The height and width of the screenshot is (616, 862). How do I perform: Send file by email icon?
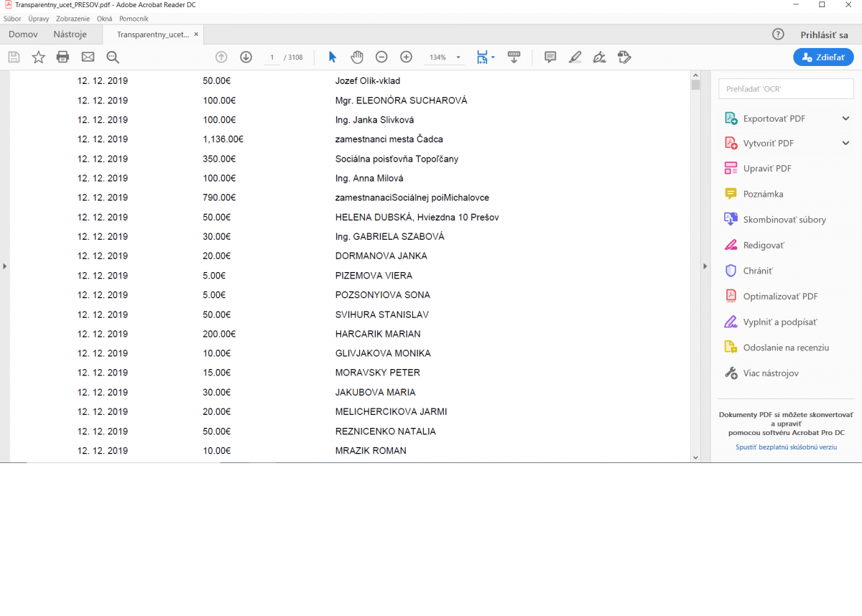88,57
